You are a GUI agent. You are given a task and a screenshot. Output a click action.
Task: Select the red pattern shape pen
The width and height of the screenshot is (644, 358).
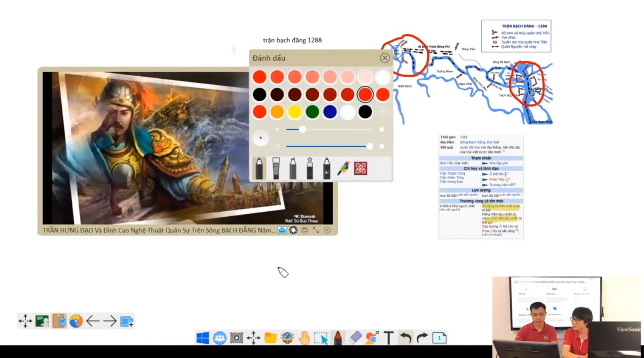[360, 168]
